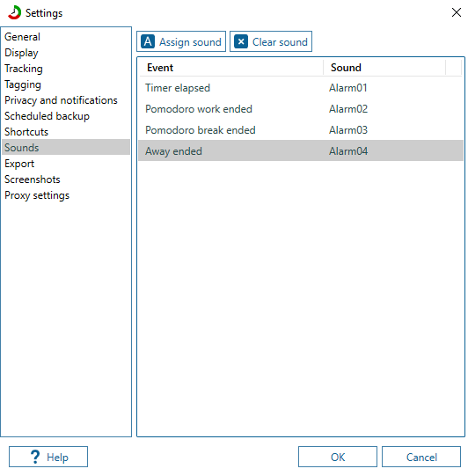Go to Screenshots settings
Screen dimensions: 468x476
pos(33,179)
